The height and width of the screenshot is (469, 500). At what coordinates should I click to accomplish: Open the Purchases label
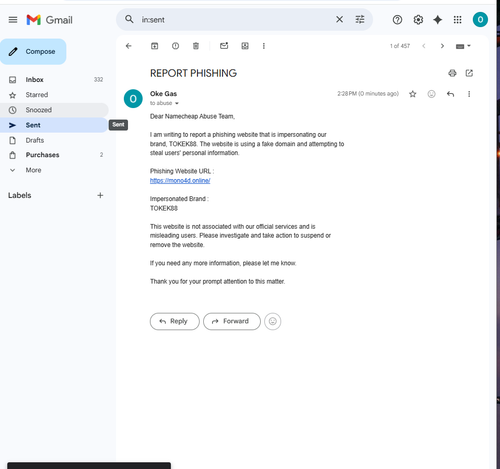(x=53, y=155)
